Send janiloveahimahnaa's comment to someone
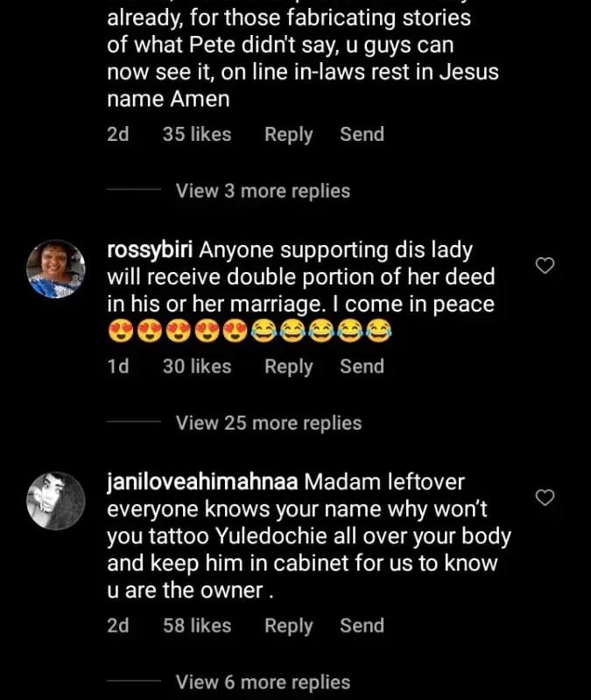The width and height of the screenshot is (591, 700). click(362, 625)
